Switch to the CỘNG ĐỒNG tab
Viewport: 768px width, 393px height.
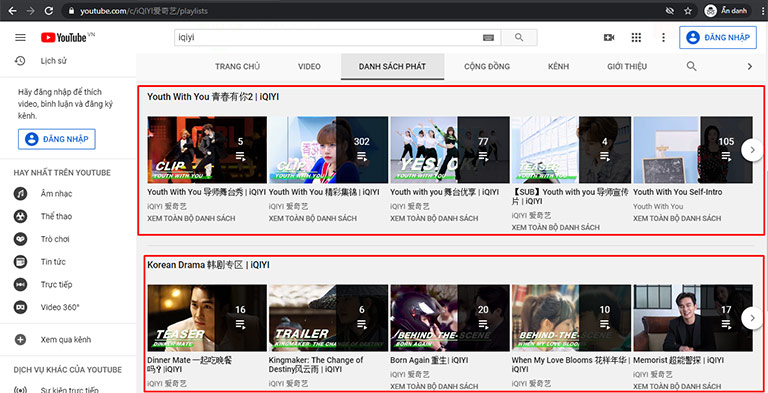(487, 67)
